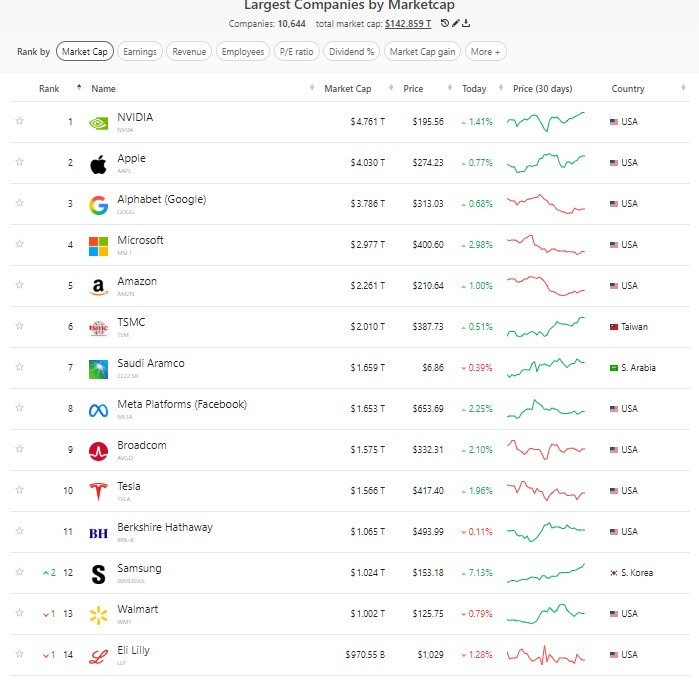Click the download icon near total market cap
This screenshot has width=699, height=682.
(x=467, y=23)
